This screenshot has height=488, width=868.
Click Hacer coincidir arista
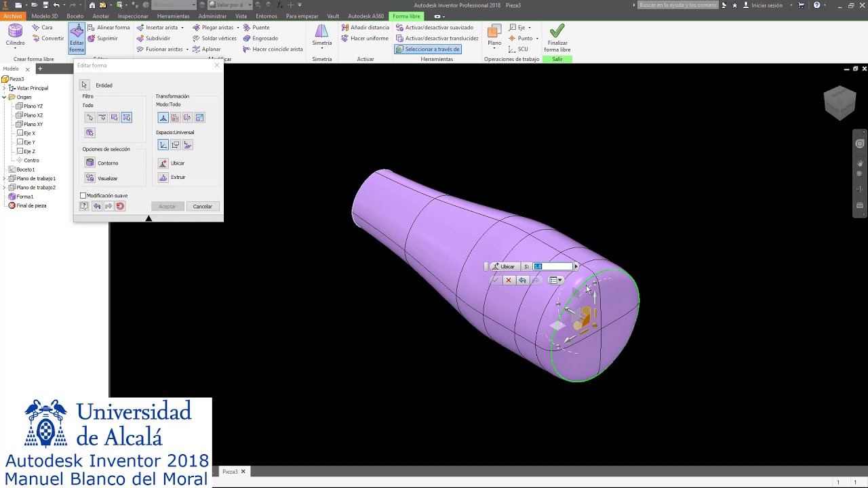click(x=273, y=49)
